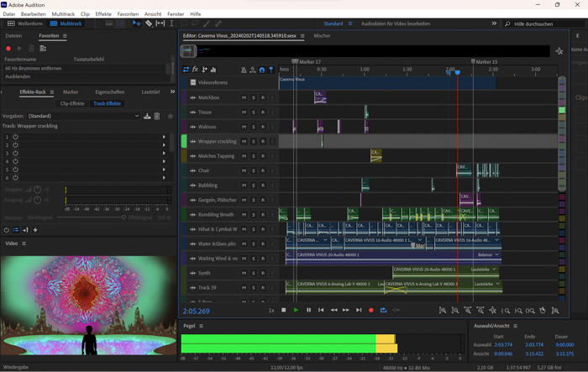Expand effect slot 1 arrow

click(x=164, y=136)
